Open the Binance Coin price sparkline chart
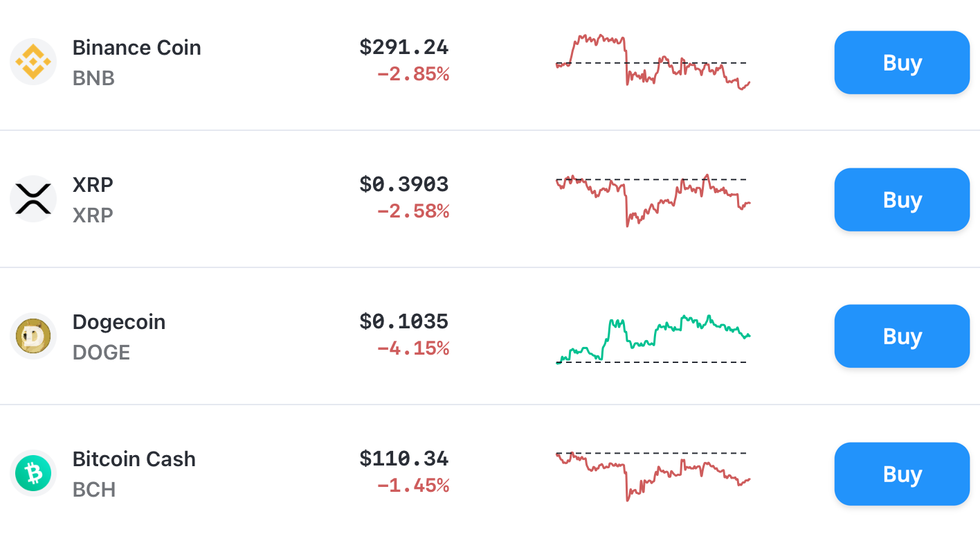The height and width of the screenshot is (541, 980). [651, 62]
